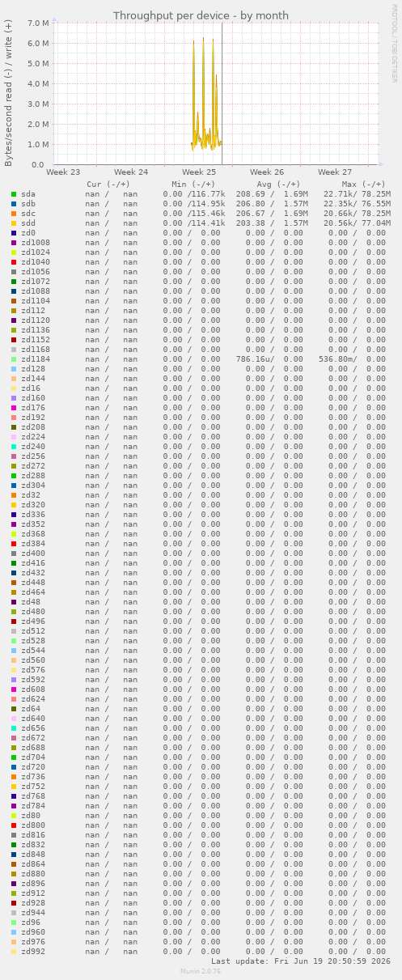This screenshot has height=980, width=402.
Task: Click the '1.0 M' y-axis label
Action: point(37,144)
